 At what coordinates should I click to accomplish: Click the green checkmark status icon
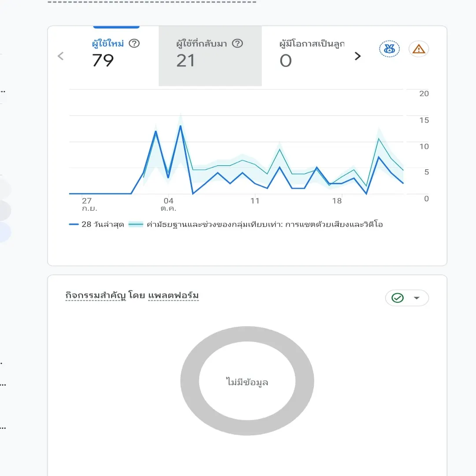(x=398, y=298)
